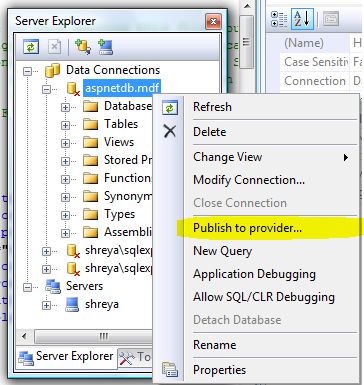Switch to the Server Explorer tab

[x=66, y=357]
